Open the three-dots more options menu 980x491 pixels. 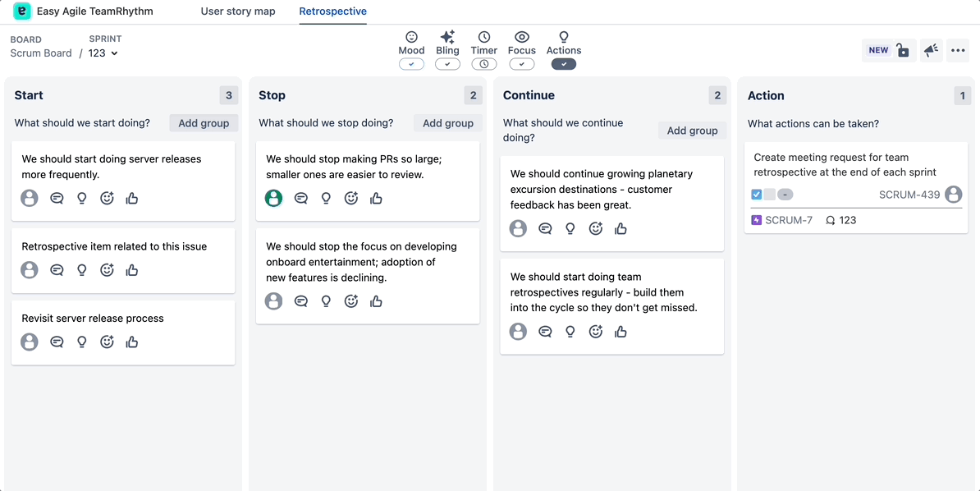coord(958,50)
